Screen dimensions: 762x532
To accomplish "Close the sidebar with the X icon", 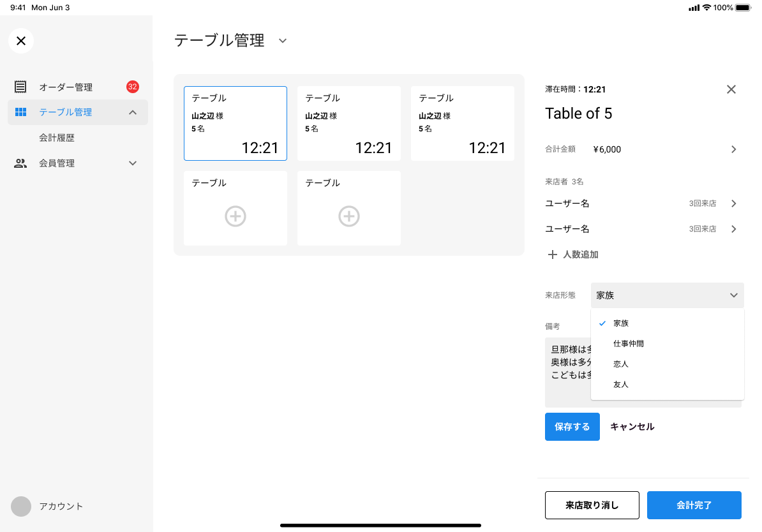I will coord(21,41).
